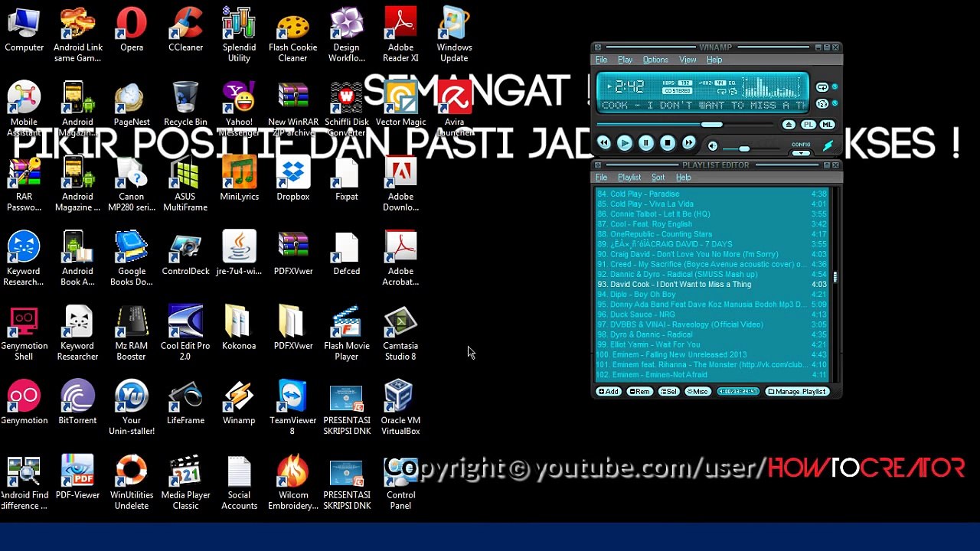This screenshot has width=980, height=551.
Task: Select the Cool Edit Pro 2.0 icon
Action: [x=185, y=333]
